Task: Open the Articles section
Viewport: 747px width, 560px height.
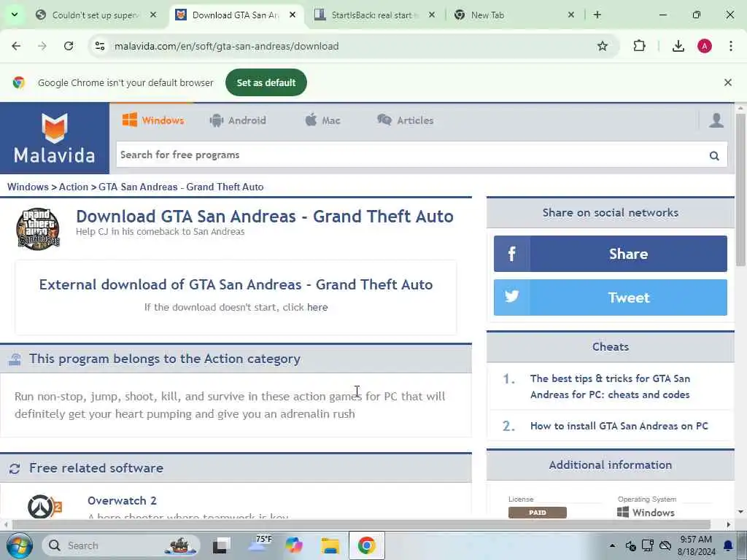Action: [x=406, y=120]
